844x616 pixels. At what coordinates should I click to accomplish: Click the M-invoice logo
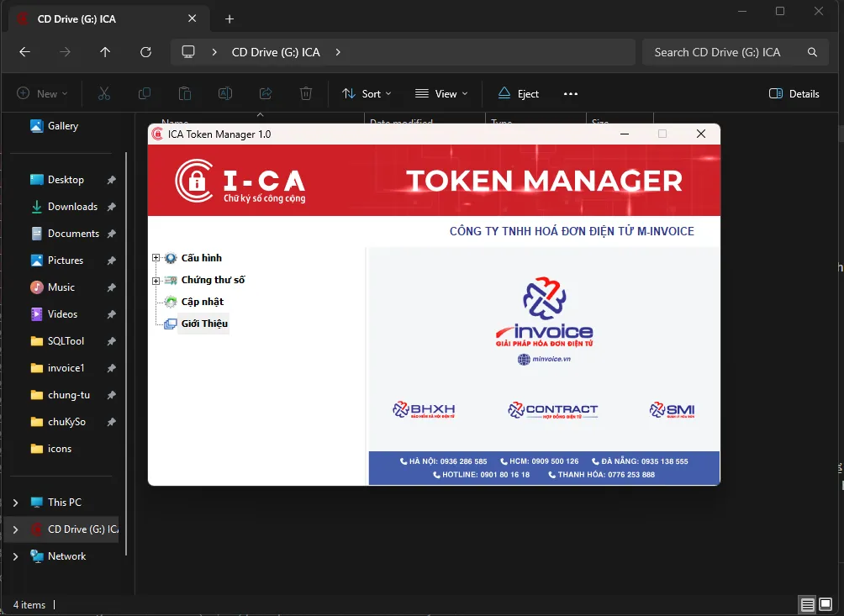(x=545, y=312)
